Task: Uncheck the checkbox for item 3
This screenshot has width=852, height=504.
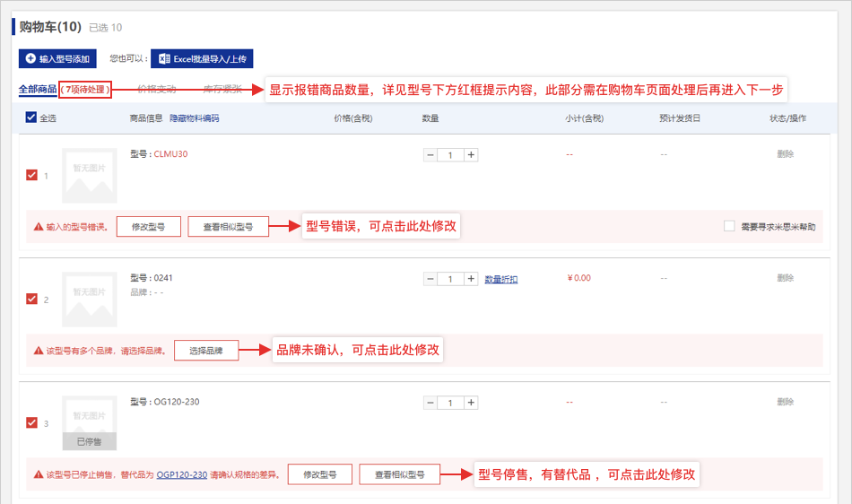Action: pyautogui.click(x=32, y=422)
